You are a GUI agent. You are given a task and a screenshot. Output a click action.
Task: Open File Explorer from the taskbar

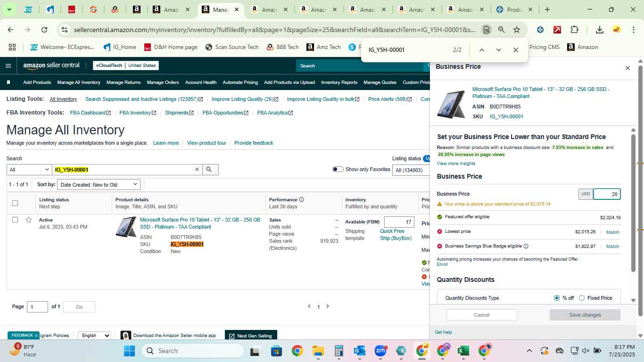(318, 351)
